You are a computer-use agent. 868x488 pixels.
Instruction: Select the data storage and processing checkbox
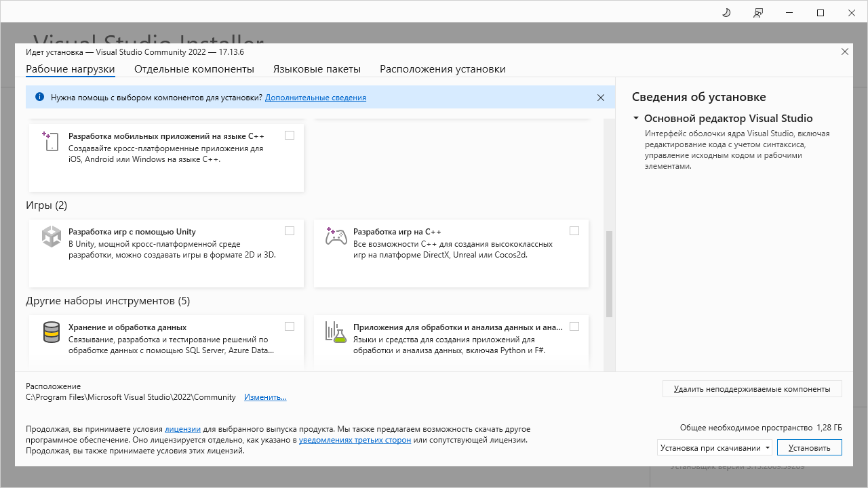tap(290, 326)
